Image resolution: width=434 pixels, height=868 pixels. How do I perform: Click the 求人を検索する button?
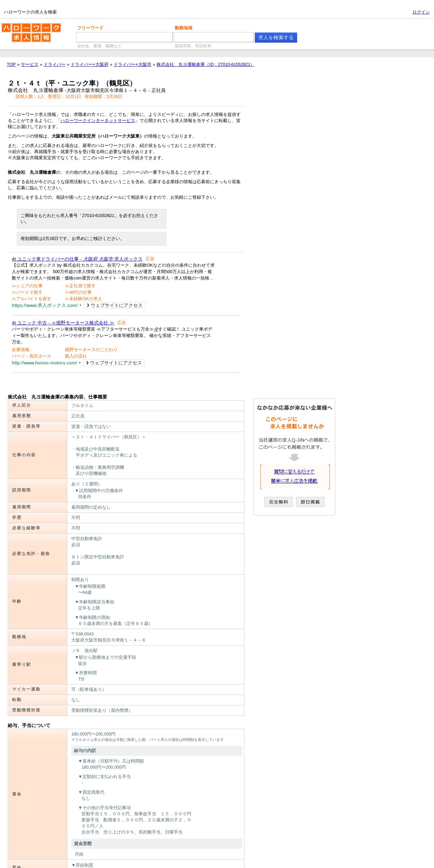[276, 38]
